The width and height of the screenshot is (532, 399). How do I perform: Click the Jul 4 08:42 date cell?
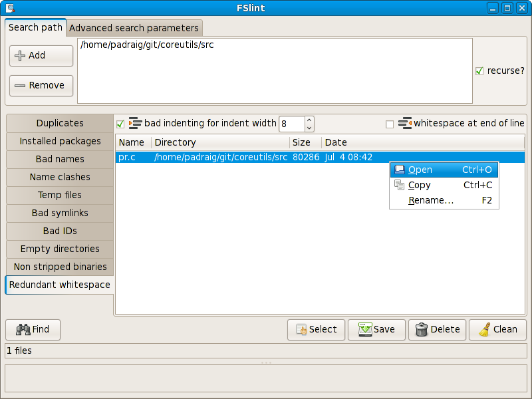click(x=348, y=158)
